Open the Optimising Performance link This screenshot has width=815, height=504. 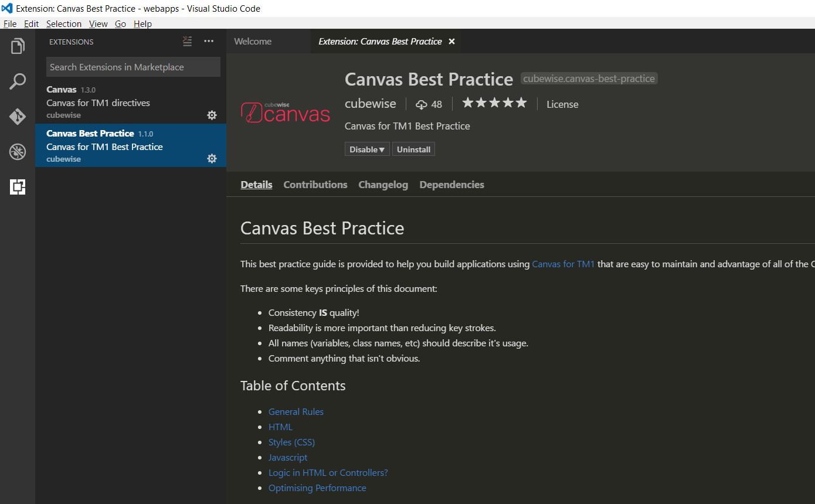(317, 488)
